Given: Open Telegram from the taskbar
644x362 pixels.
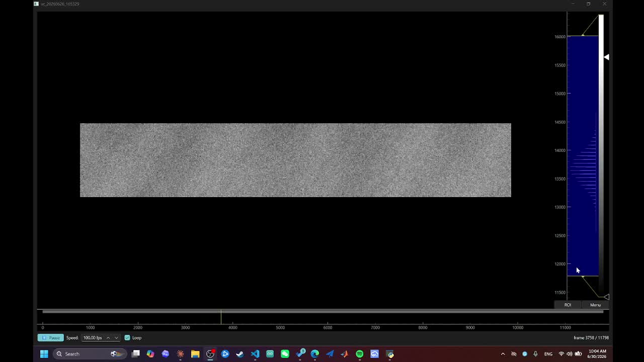Looking at the screenshot, I should point(330,354).
